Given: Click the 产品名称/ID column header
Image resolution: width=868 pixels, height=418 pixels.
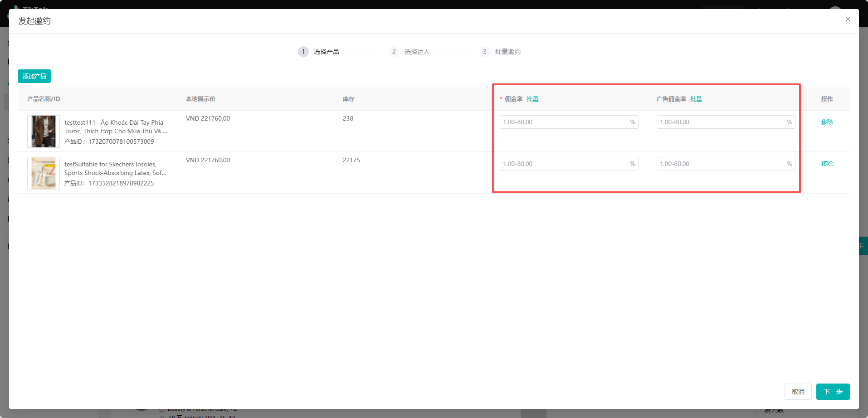Looking at the screenshot, I should pyautogui.click(x=44, y=99).
